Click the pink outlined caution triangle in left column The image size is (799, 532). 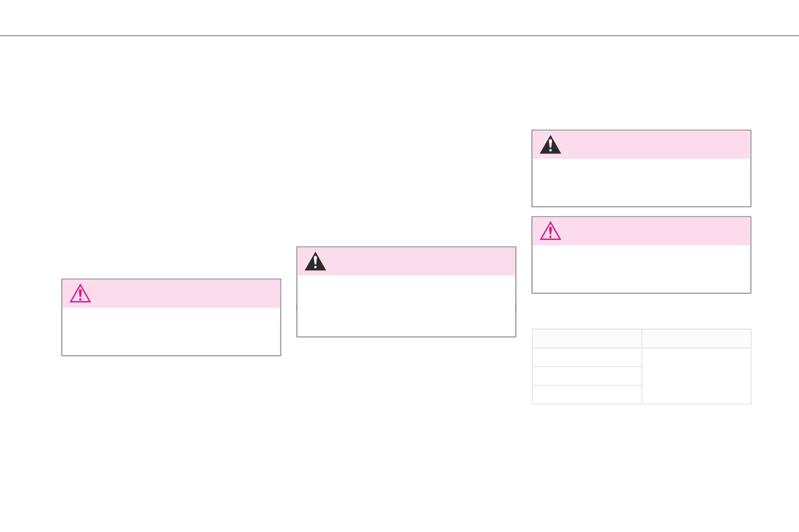click(80, 293)
